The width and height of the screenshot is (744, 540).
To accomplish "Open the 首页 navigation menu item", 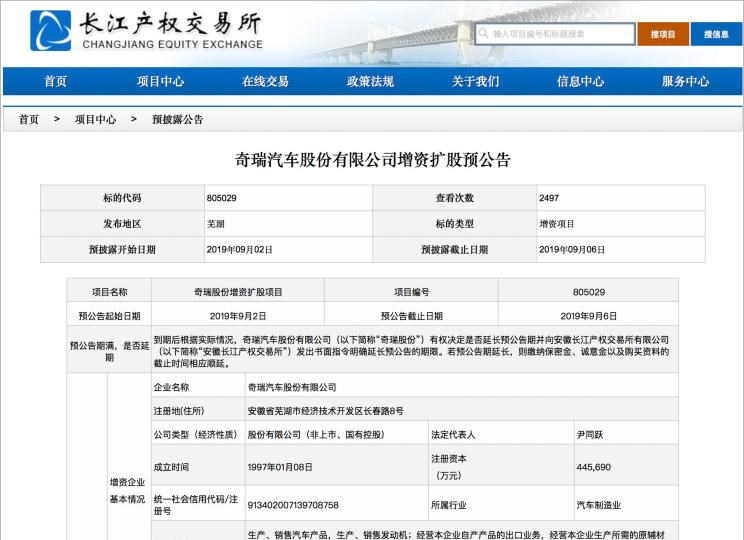I will click(56, 81).
